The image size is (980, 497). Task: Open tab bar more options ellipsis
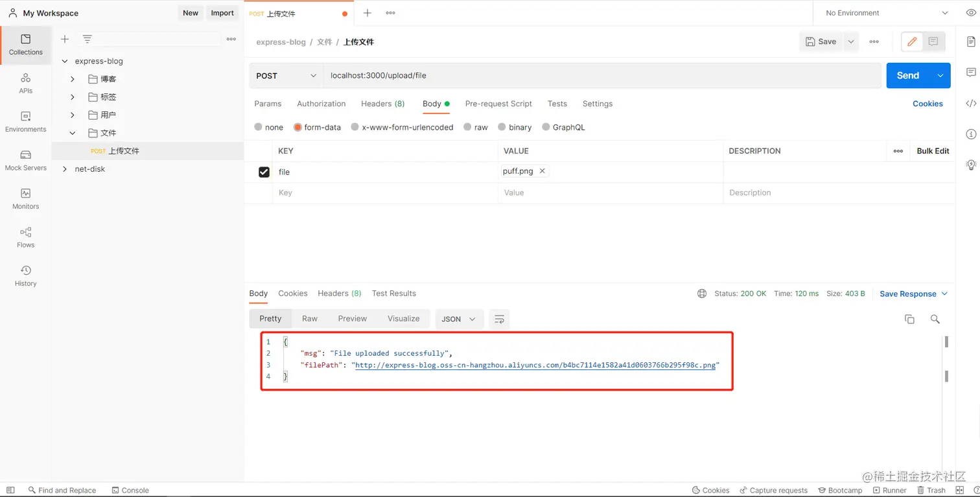point(390,13)
